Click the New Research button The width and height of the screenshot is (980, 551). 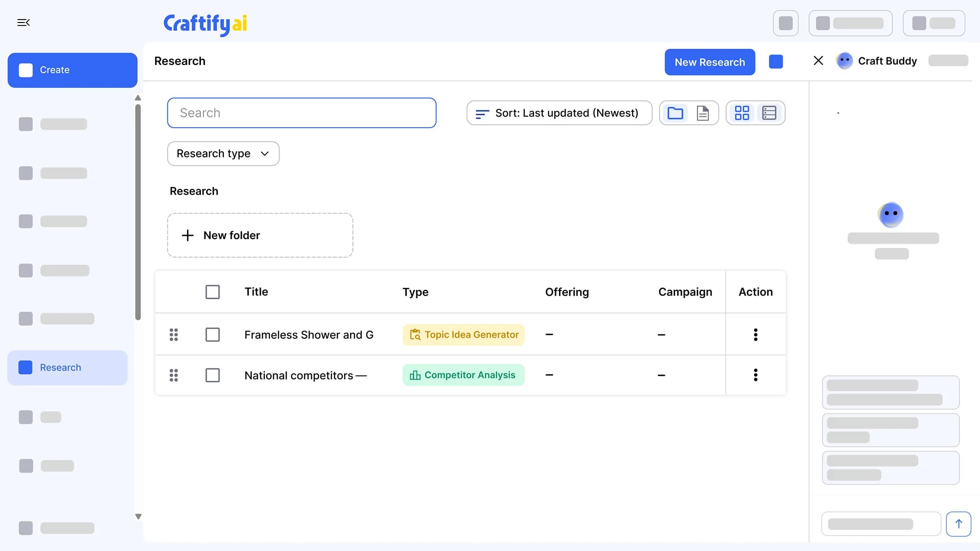coord(710,62)
